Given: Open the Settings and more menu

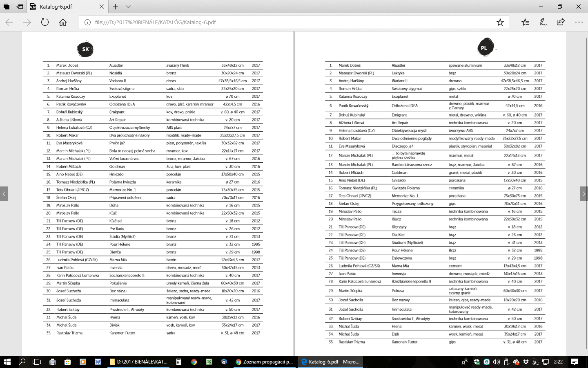Looking at the screenshot, I should point(579,22).
